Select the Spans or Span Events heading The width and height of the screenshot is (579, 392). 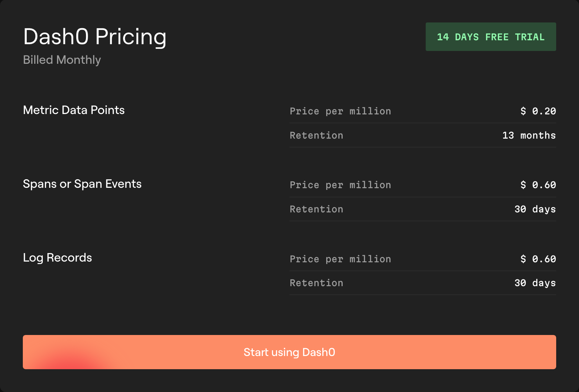tap(82, 184)
